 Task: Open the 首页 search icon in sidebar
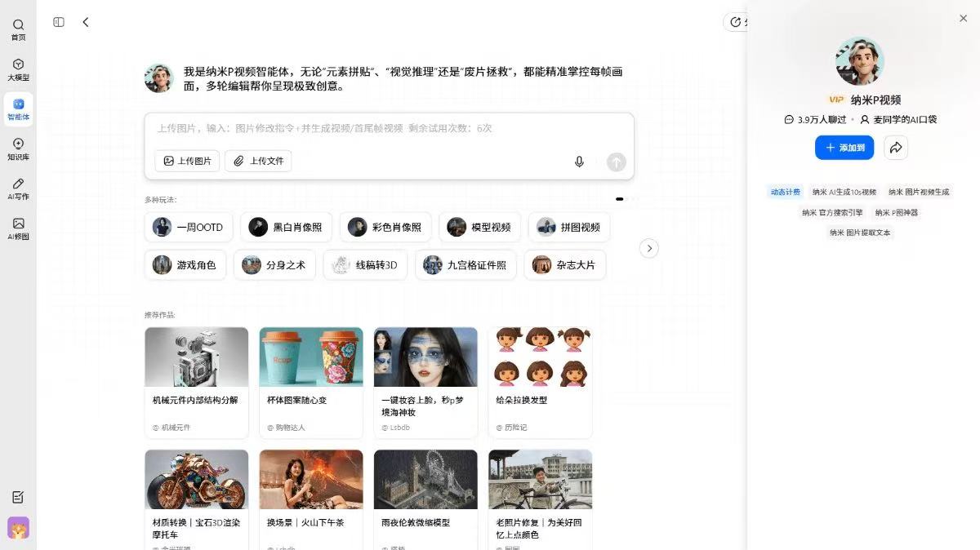pos(18,29)
